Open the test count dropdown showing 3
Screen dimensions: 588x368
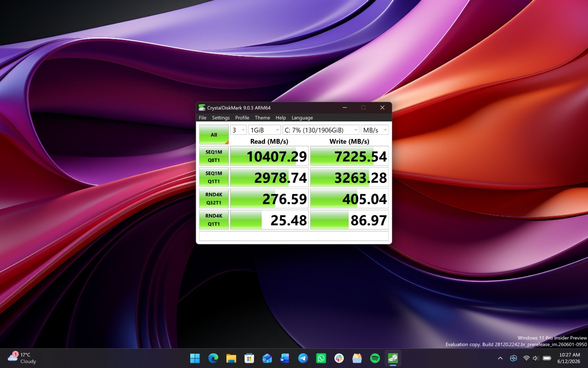[238, 130]
